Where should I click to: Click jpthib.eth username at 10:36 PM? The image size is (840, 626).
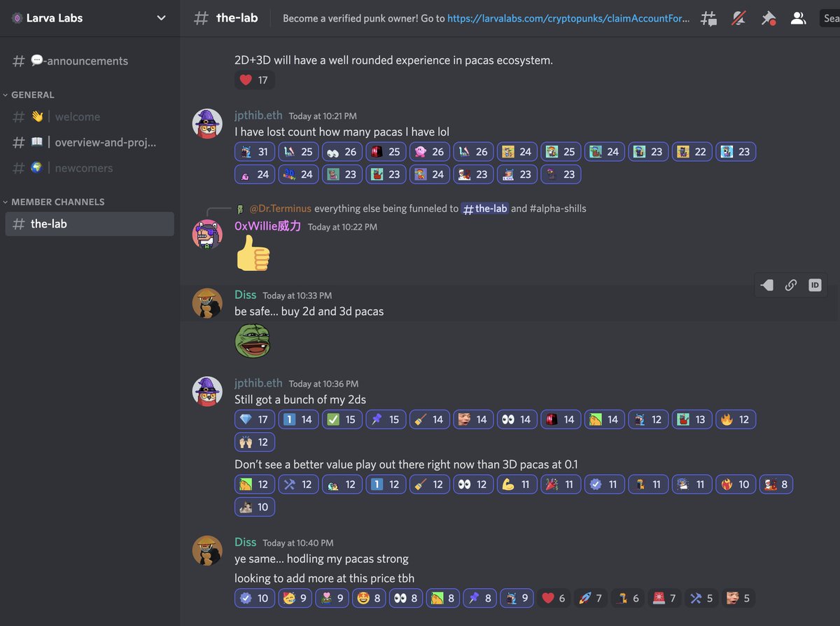coord(258,383)
